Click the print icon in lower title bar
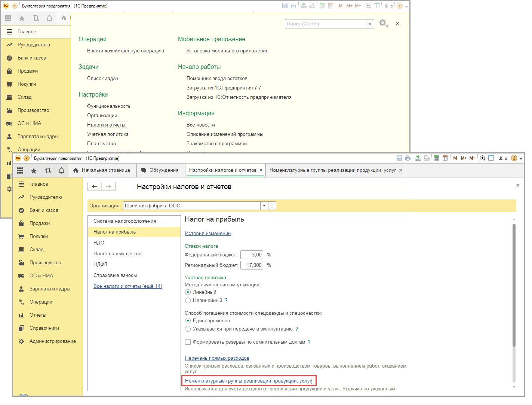 pyautogui.click(x=408, y=158)
